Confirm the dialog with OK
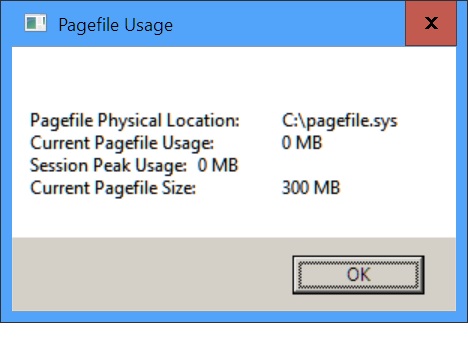This screenshot has height=360, width=468. (x=358, y=275)
